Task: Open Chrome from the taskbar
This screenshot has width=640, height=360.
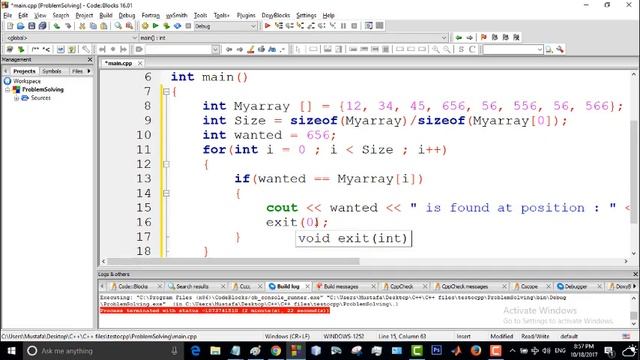Action: click(276, 351)
